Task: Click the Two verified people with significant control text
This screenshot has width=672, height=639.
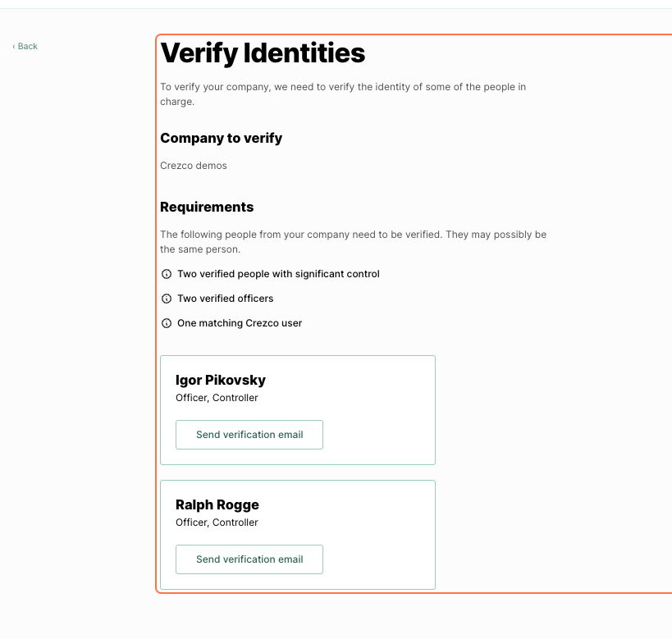Action: click(279, 274)
